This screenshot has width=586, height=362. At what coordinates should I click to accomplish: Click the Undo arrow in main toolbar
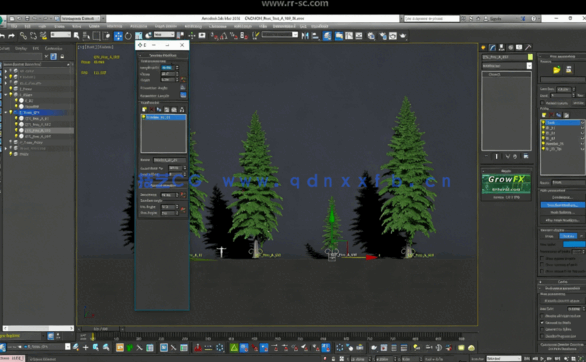pyautogui.click(x=2, y=36)
